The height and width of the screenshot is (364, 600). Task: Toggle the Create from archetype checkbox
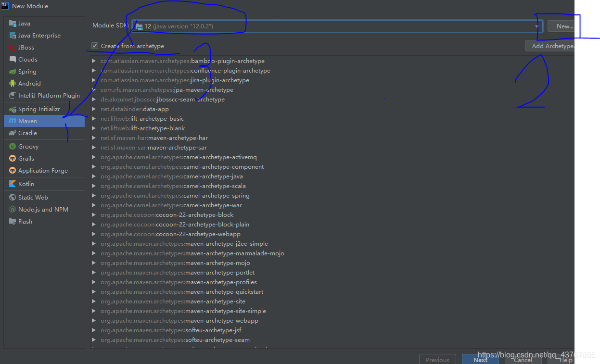click(x=95, y=46)
